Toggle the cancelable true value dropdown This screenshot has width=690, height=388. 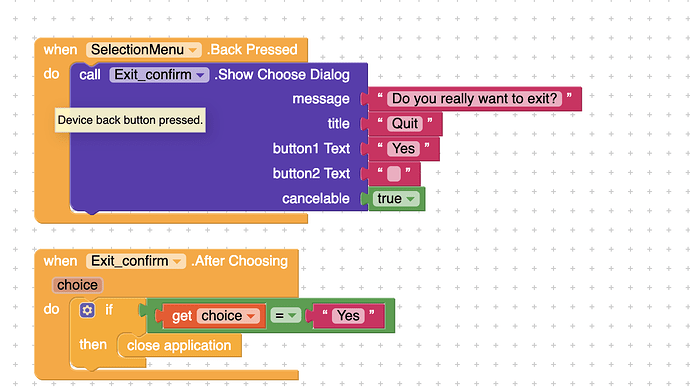click(x=396, y=199)
